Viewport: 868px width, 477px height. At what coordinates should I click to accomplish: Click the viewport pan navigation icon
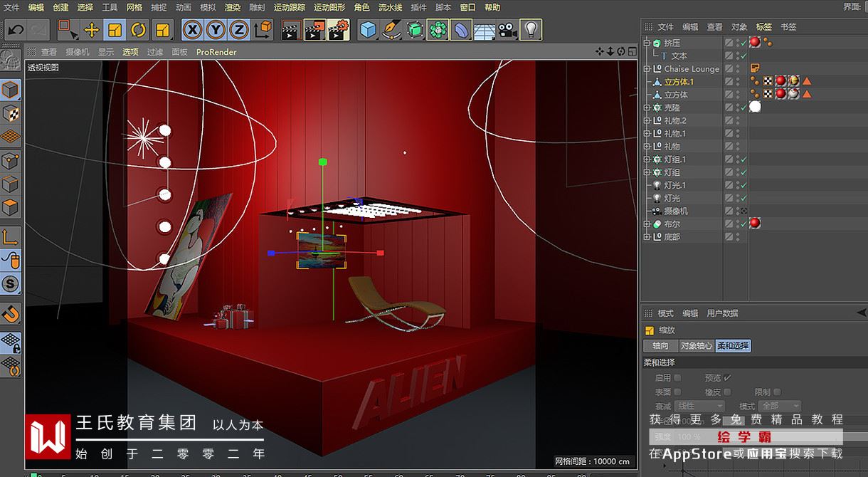pos(600,51)
